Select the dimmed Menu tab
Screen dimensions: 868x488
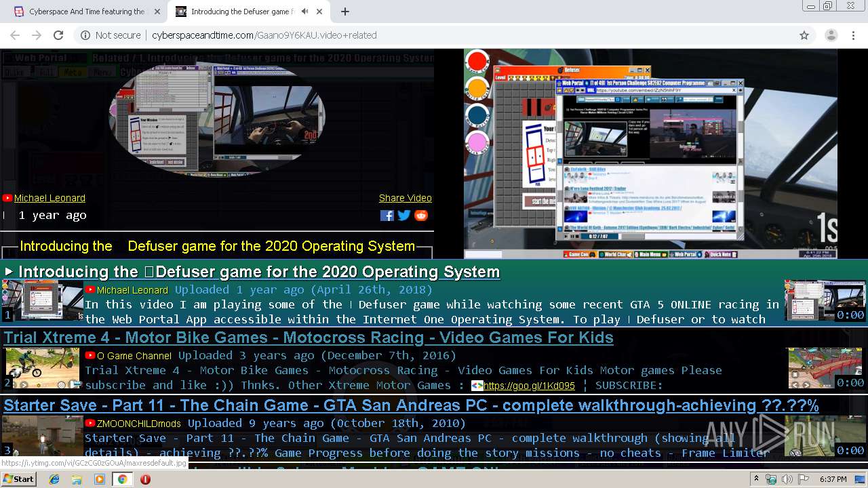pyautogui.click(x=102, y=72)
